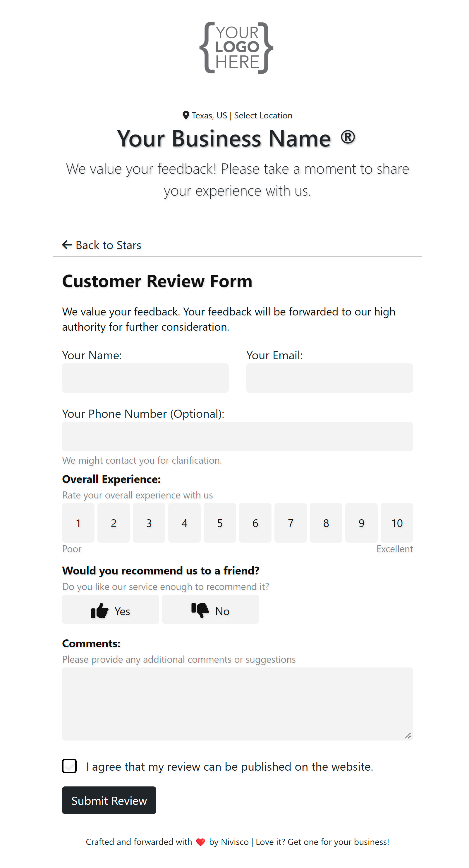Screen dimensions: 469x868
Task: Open the Select Location link
Action: 263,115
